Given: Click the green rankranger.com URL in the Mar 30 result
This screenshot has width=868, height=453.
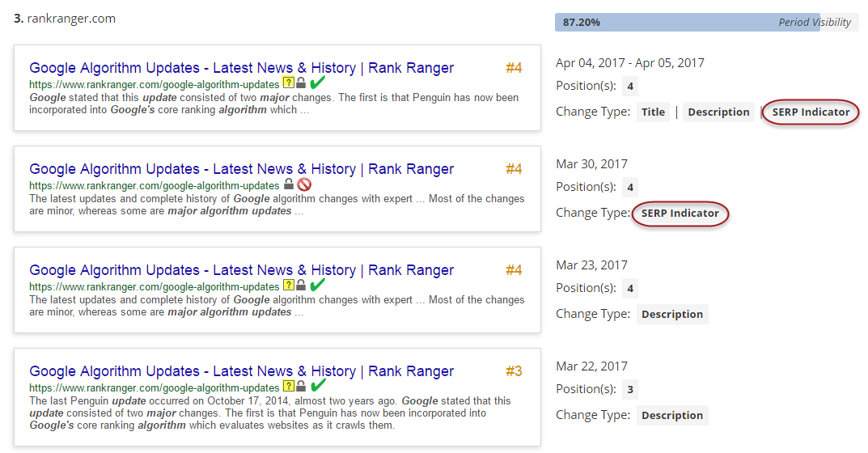Looking at the screenshot, I should 155,185.
